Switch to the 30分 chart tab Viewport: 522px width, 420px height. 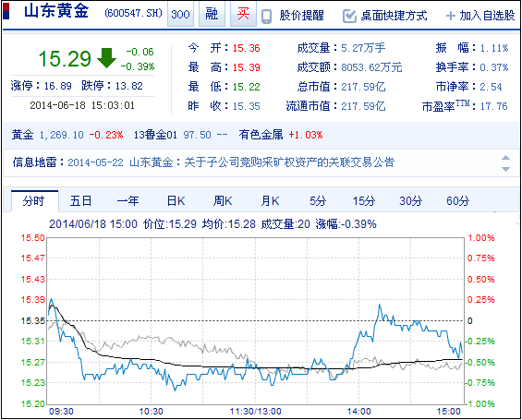[x=410, y=201]
